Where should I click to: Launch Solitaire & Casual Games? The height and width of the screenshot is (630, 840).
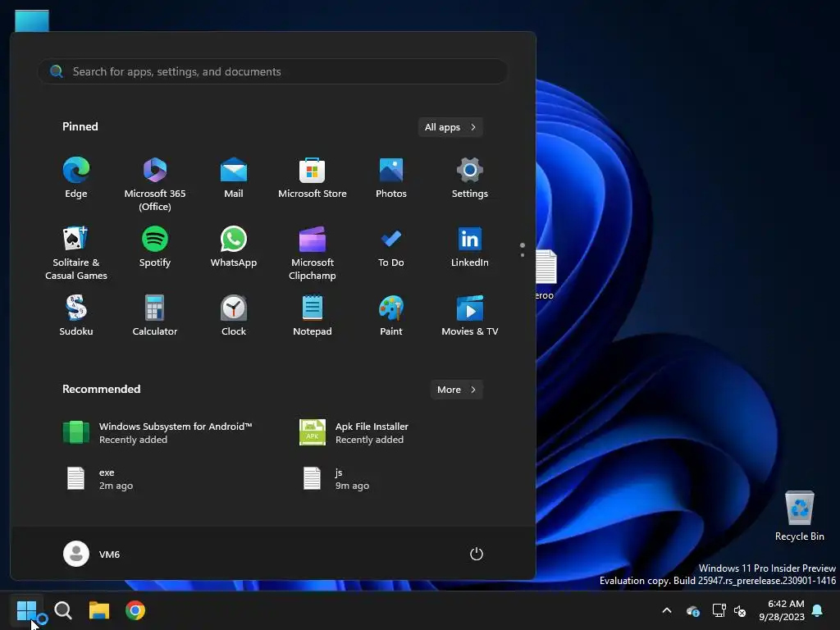(x=76, y=253)
